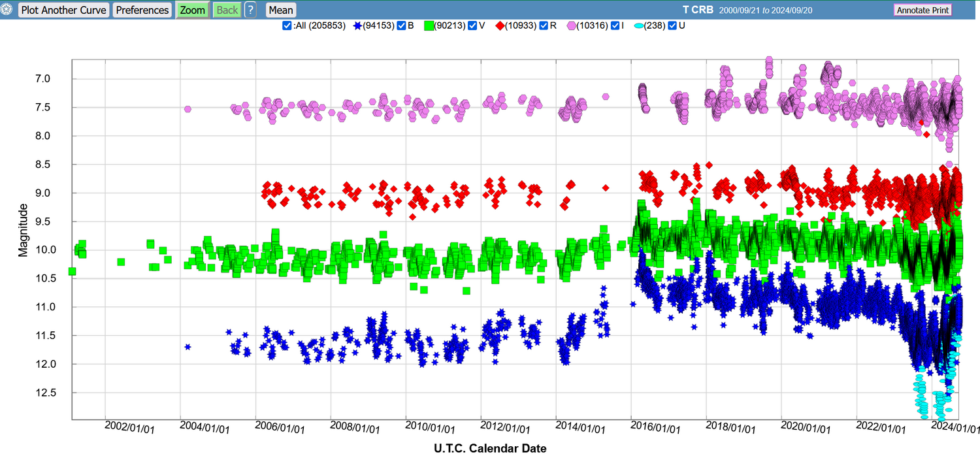Click the 2002/01/01 axis date label
Image resolution: width=980 pixels, height=456 pixels.
(131, 427)
